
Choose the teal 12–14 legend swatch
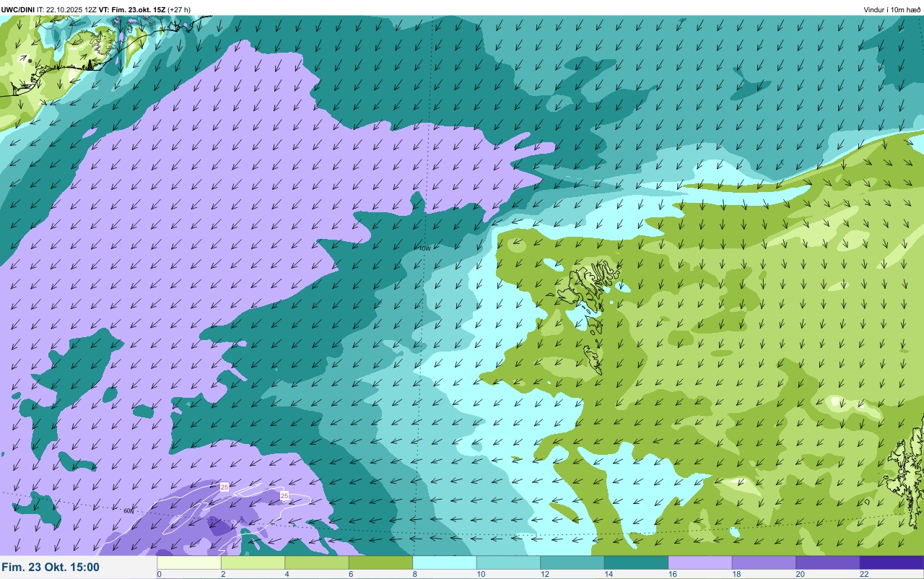572,562
